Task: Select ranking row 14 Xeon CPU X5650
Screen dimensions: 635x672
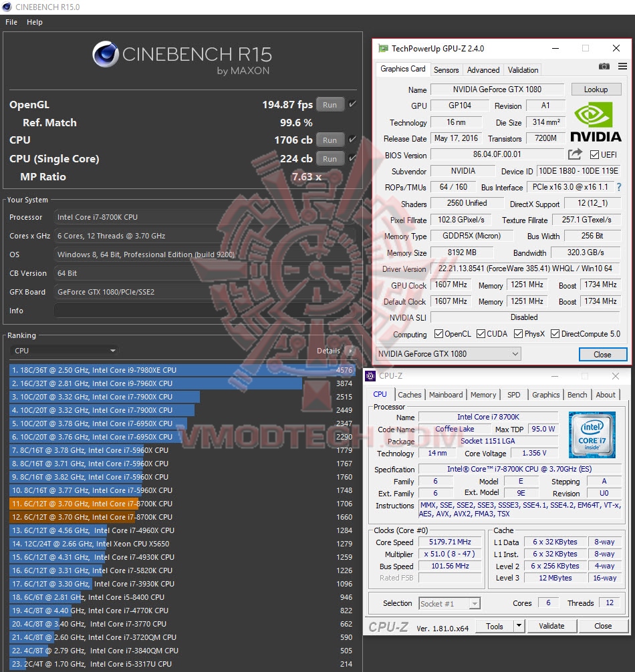Action: point(182,544)
